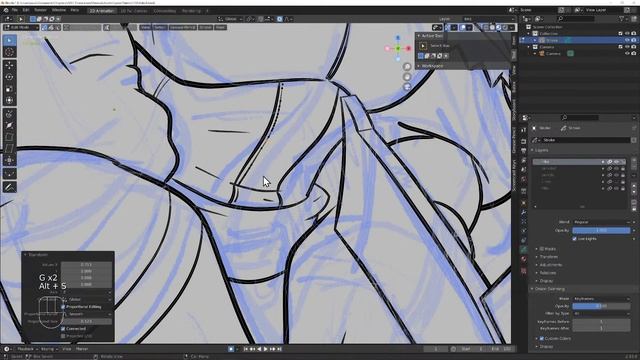This screenshot has height=360, width=640.
Task: Open the Material properties tab icon
Action: pos(524,259)
